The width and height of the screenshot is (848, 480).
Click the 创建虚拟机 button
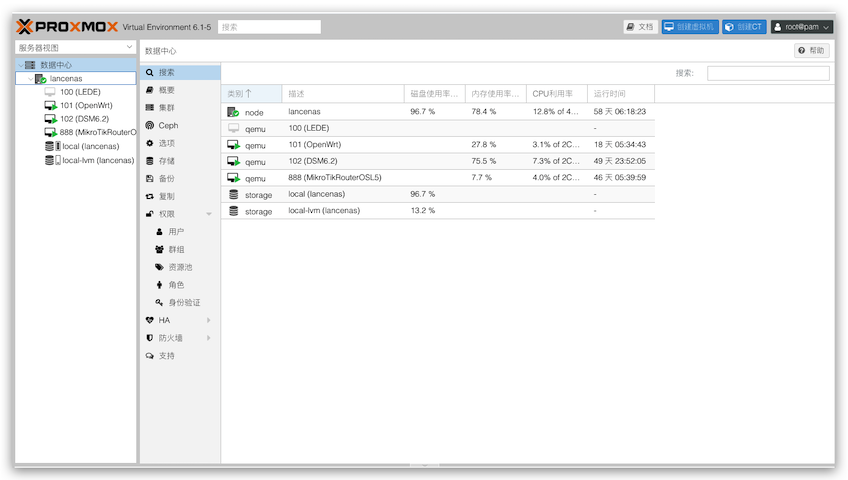coord(690,27)
